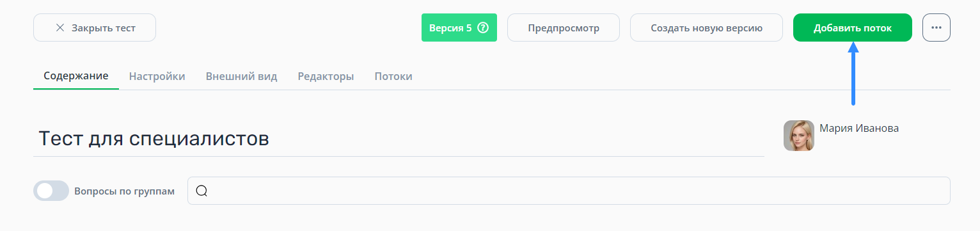Click the question mark icon beside Версия 5
The height and width of the screenshot is (231, 980).
click(x=483, y=28)
